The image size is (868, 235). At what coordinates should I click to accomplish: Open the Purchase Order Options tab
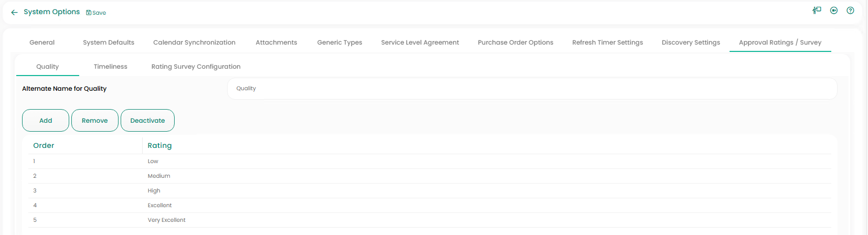(x=515, y=42)
